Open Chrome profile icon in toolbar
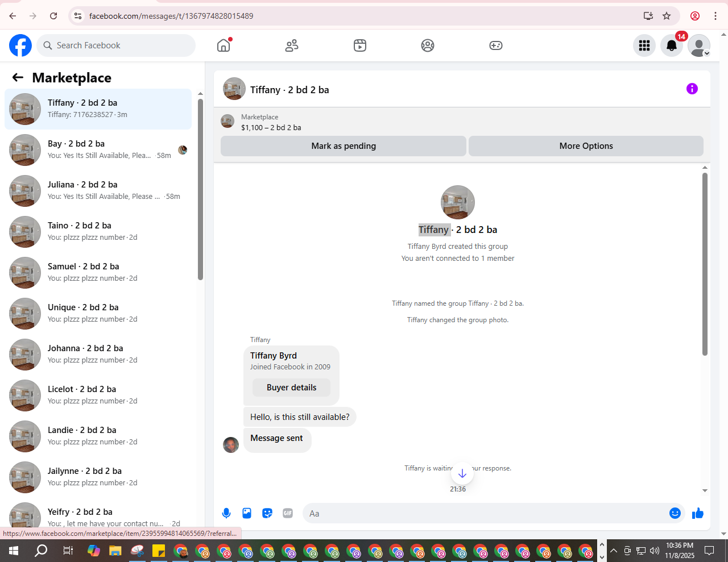The height and width of the screenshot is (562, 728). [x=695, y=16]
